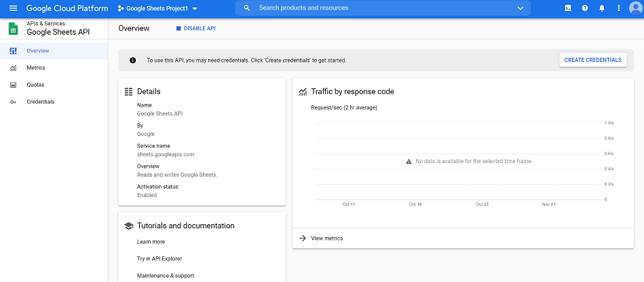
Task: Open the three-dot settings menu
Action: click(618, 8)
